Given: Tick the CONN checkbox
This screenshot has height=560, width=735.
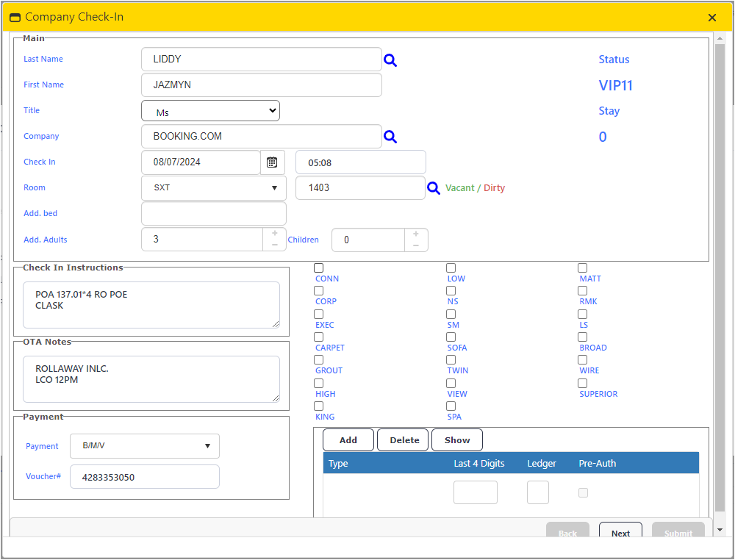Looking at the screenshot, I should 319,268.
